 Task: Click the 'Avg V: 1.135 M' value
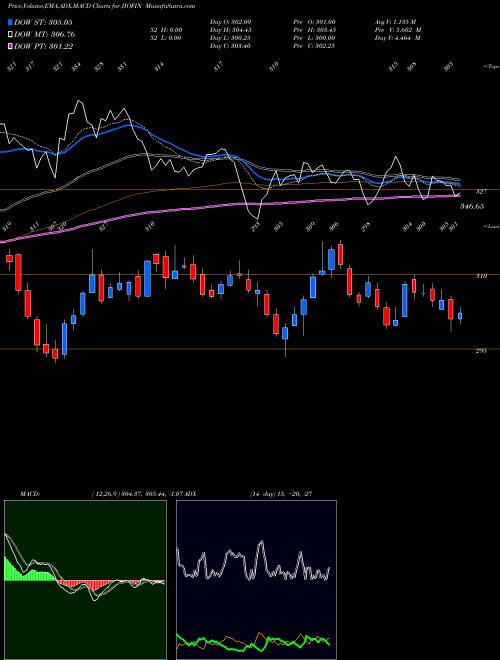pyautogui.click(x=395, y=22)
